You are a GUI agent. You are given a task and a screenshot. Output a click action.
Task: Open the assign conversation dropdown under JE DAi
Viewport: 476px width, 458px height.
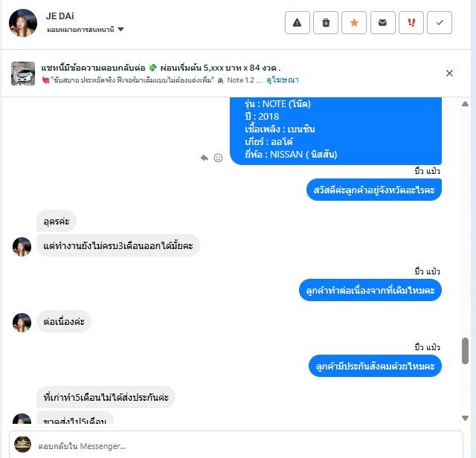pyautogui.click(x=86, y=30)
